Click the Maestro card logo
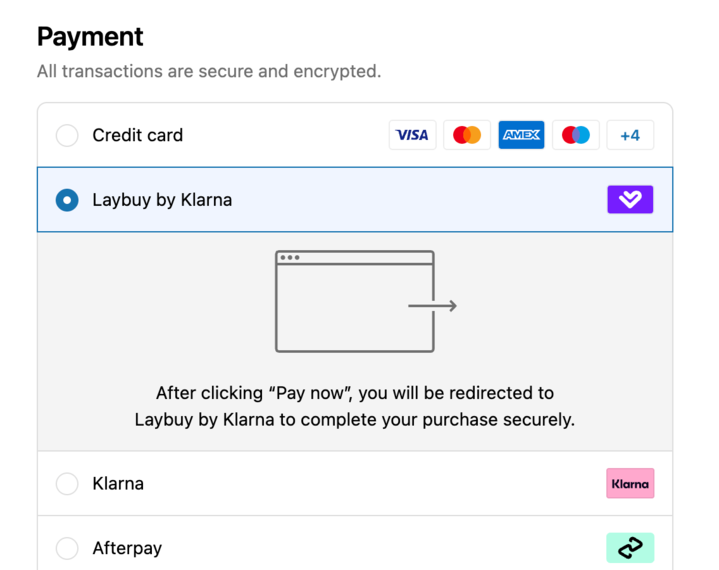 pyautogui.click(x=576, y=135)
